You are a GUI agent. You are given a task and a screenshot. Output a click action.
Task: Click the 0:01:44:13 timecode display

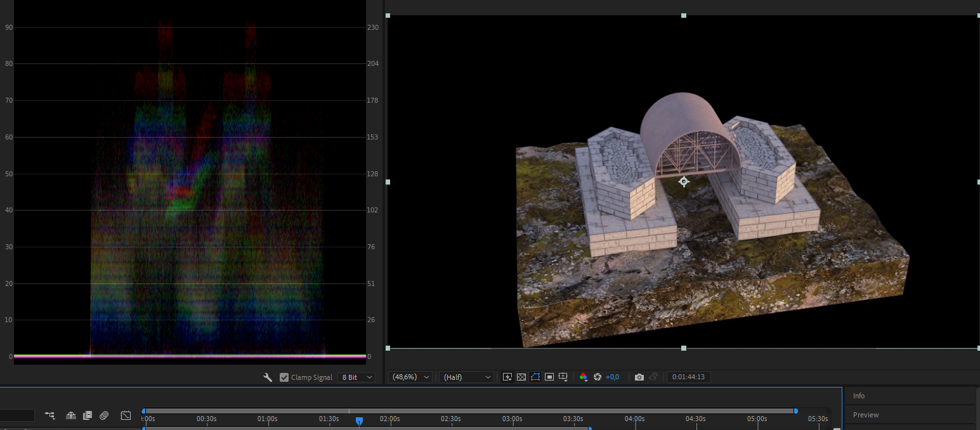pyautogui.click(x=688, y=377)
